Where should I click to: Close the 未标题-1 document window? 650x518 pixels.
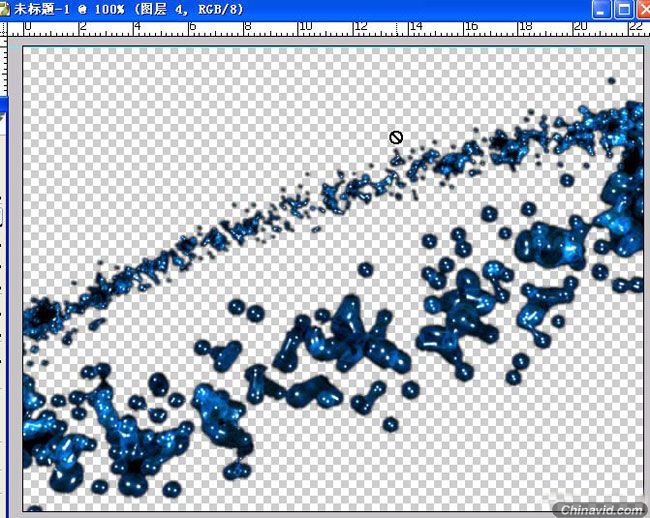pyautogui.click(x=644, y=10)
